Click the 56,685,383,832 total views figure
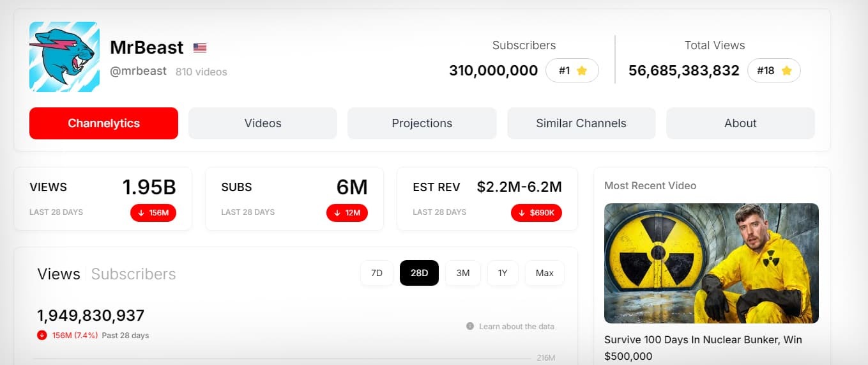Screen dimensions: 868x365 (x=684, y=70)
